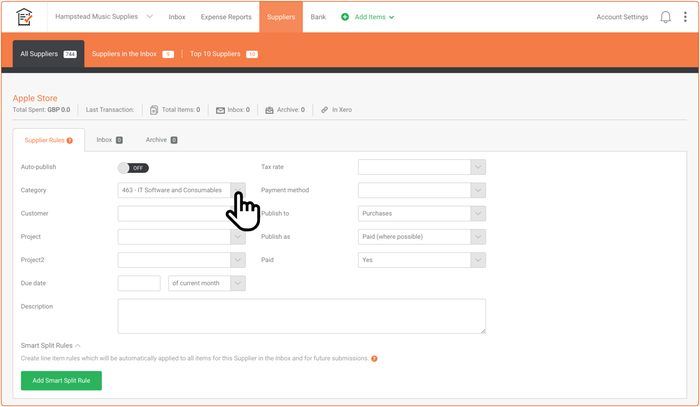Switch to the Top 10 Suppliers tab
The height and width of the screenshot is (407, 700).
[x=224, y=54]
